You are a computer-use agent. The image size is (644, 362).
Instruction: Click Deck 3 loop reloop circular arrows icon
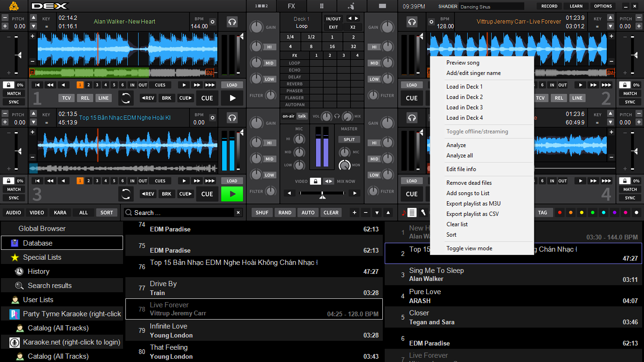coord(126,194)
